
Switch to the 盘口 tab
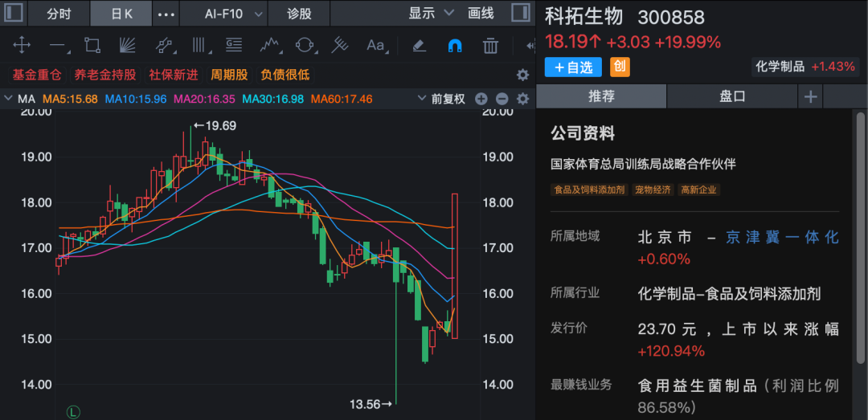point(732,96)
